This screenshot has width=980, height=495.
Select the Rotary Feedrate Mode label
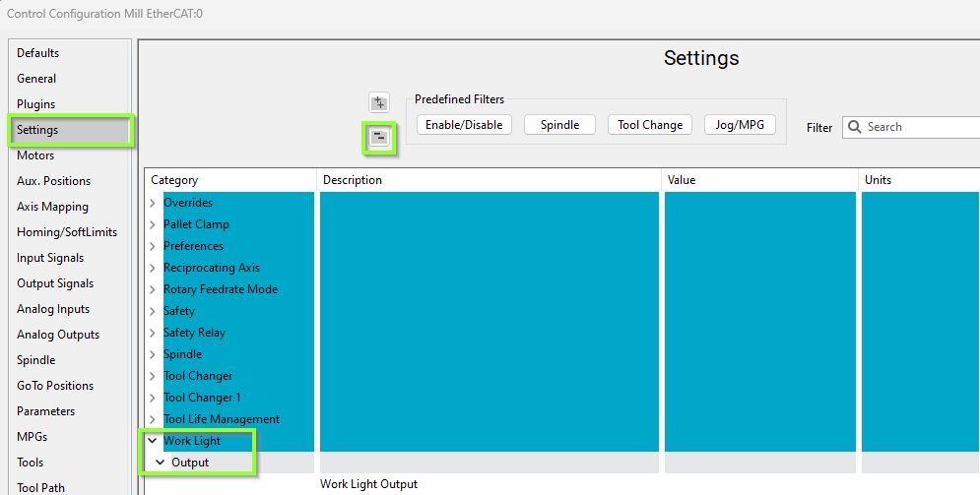coord(221,289)
